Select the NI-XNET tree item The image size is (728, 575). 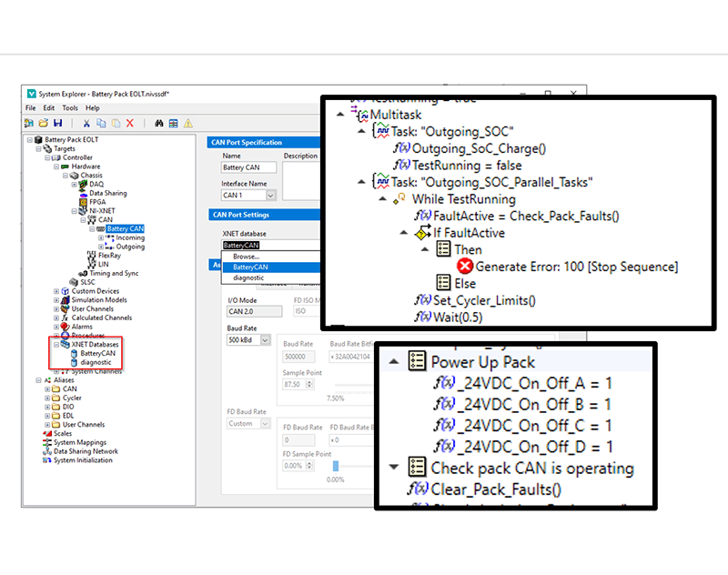point(102,211)
